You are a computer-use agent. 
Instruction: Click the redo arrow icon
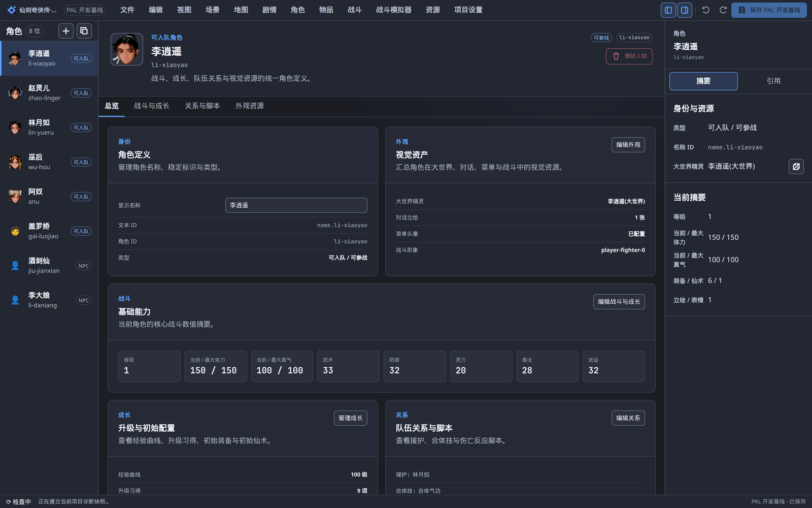[723, 10]
